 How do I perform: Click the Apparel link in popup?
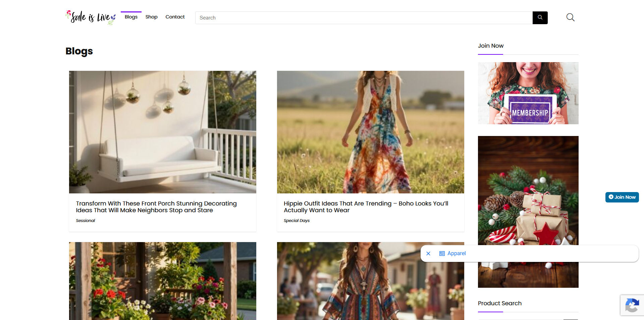click(457, 254)
